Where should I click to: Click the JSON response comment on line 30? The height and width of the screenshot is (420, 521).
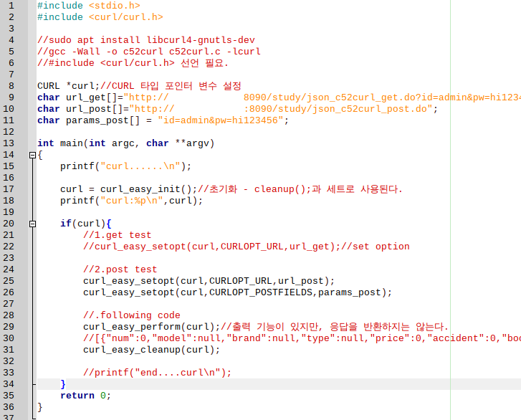[302, 338]
